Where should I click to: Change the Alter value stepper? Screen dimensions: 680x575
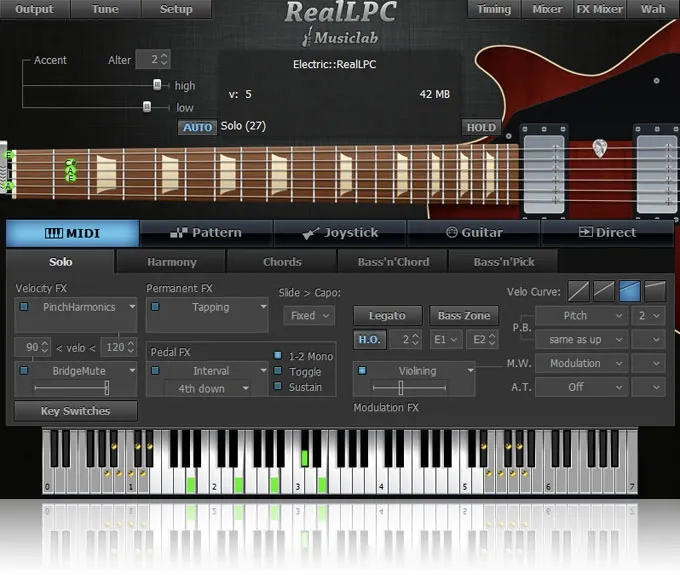tap(153, 60)
